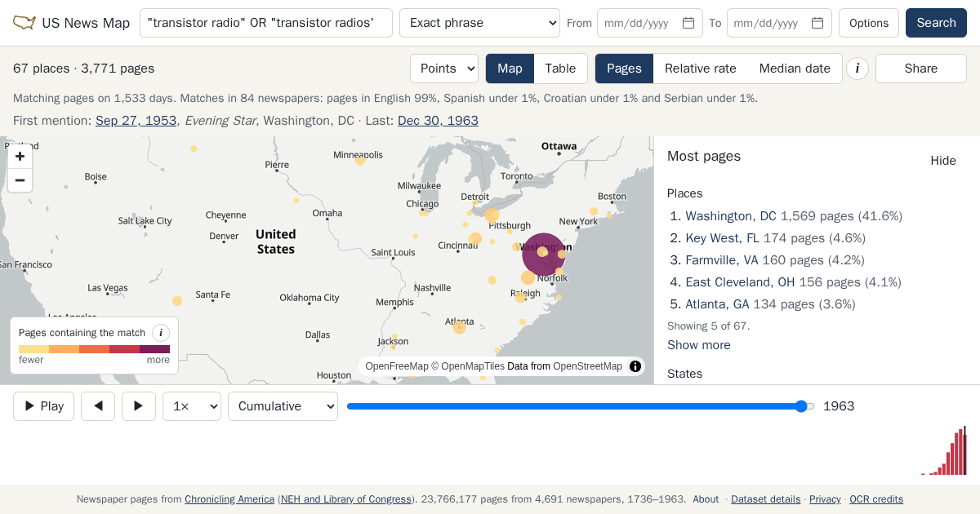
Task: Click the info icon beside Median date
Action: point(857,69)
